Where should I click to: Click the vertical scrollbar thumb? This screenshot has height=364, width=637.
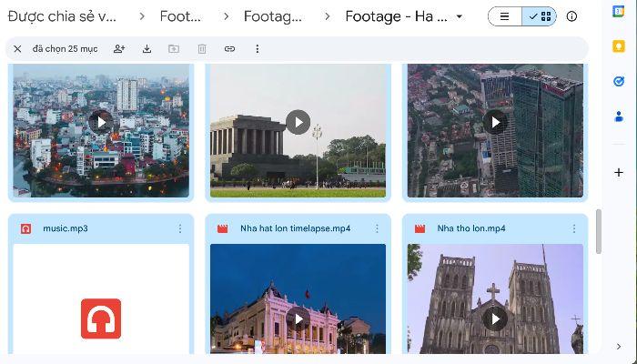tap(599, 231)
